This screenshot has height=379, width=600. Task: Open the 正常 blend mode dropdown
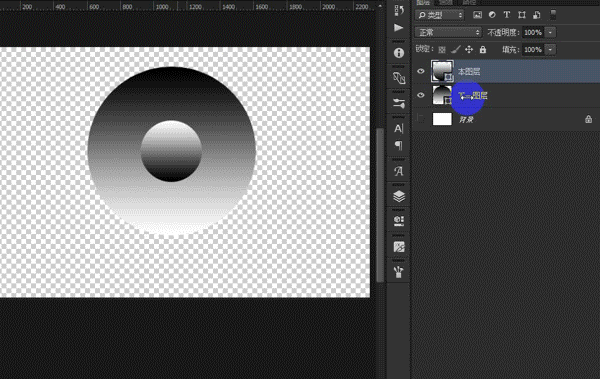pos(448,32)
